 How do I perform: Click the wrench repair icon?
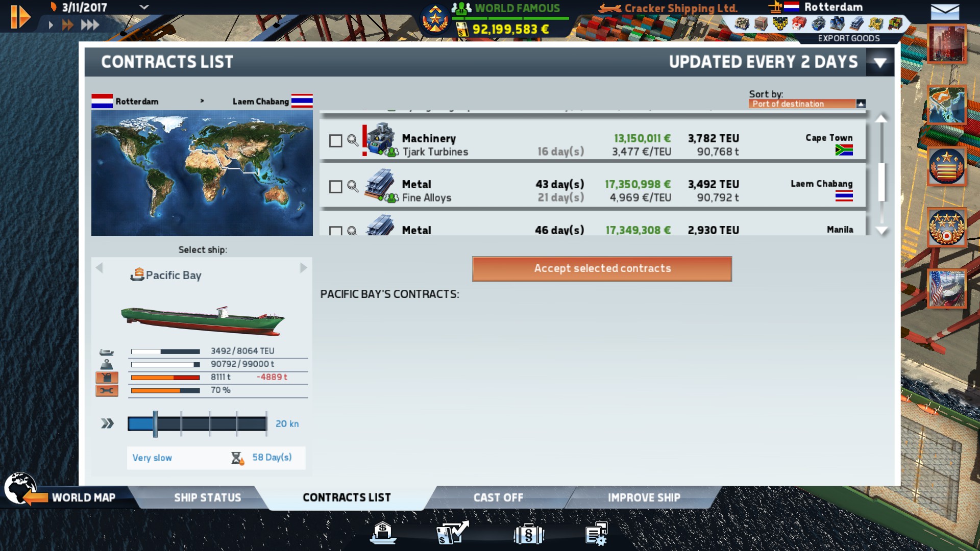[107, 391]
